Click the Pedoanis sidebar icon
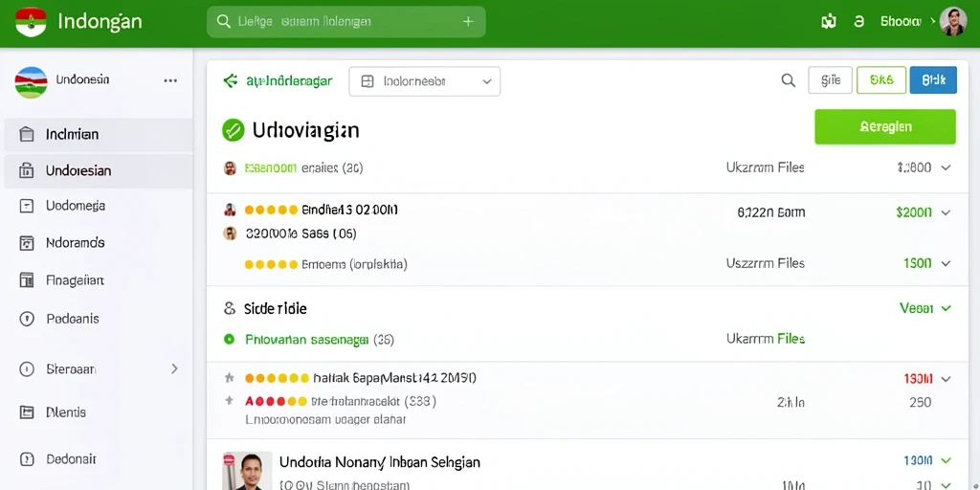Screen dimensions: 980x490 coord(26,319)
